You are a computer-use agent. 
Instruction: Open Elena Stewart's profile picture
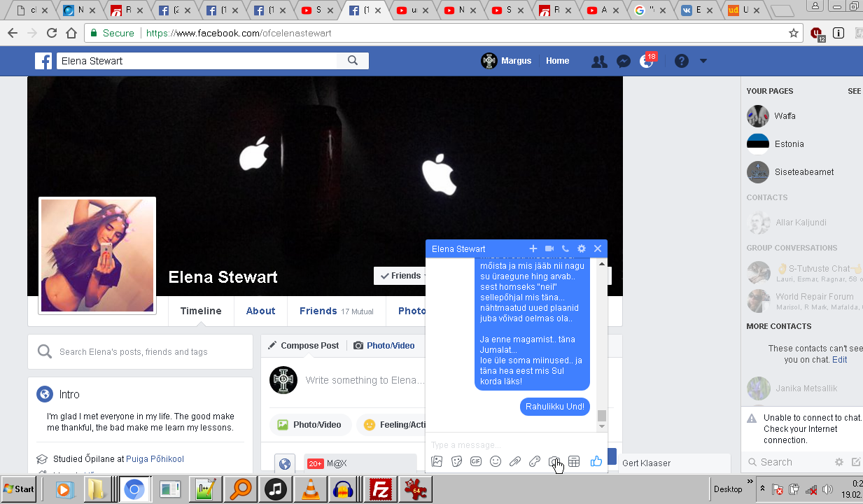tap(97, 255)
